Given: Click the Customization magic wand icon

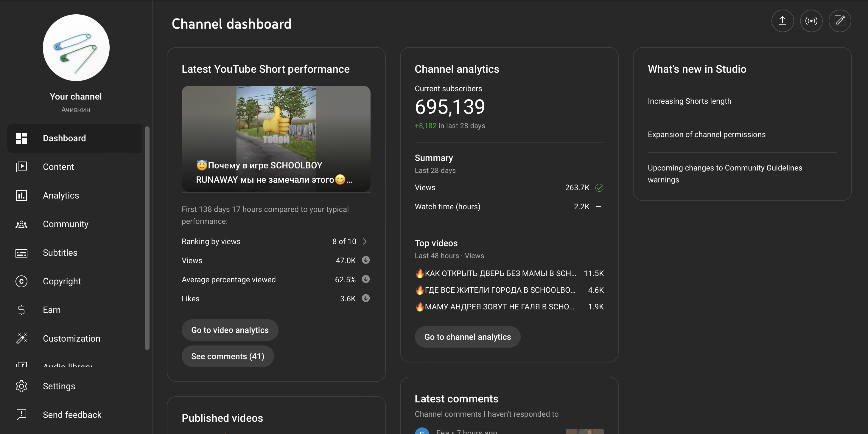Looking at the screenshot, I should tap(21, 339).
